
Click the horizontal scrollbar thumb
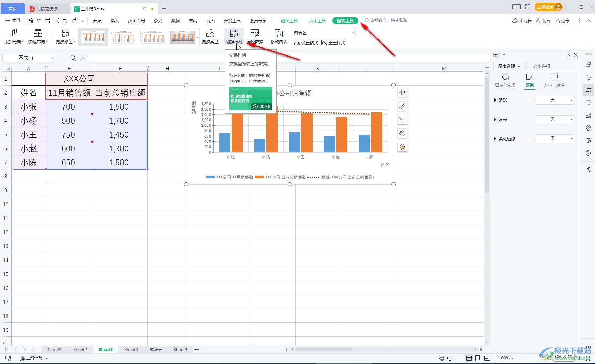324,349
